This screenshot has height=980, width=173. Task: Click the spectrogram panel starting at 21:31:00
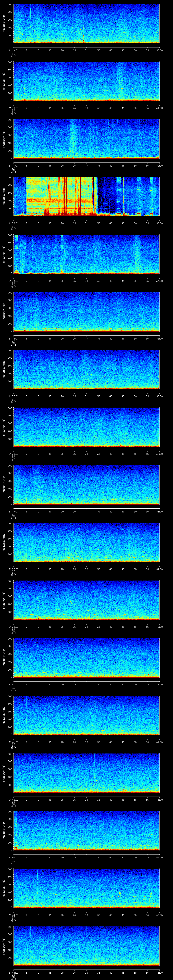pyautogui.click(x=86, y=139)
